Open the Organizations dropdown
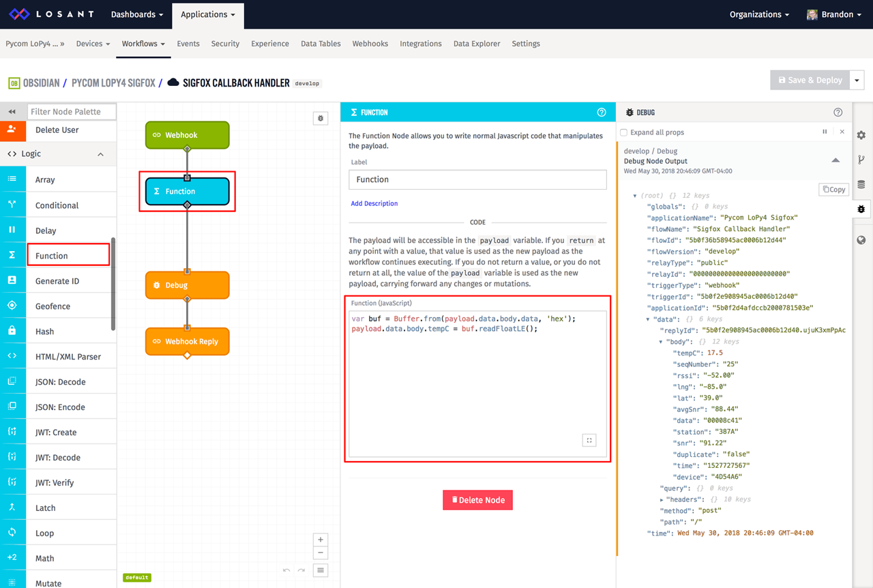This screenshot has width=873, height=588. [759, 14]
